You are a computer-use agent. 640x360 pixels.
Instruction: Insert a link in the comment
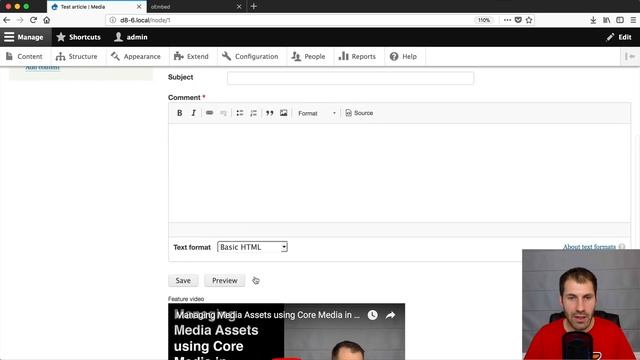(209, 113)
